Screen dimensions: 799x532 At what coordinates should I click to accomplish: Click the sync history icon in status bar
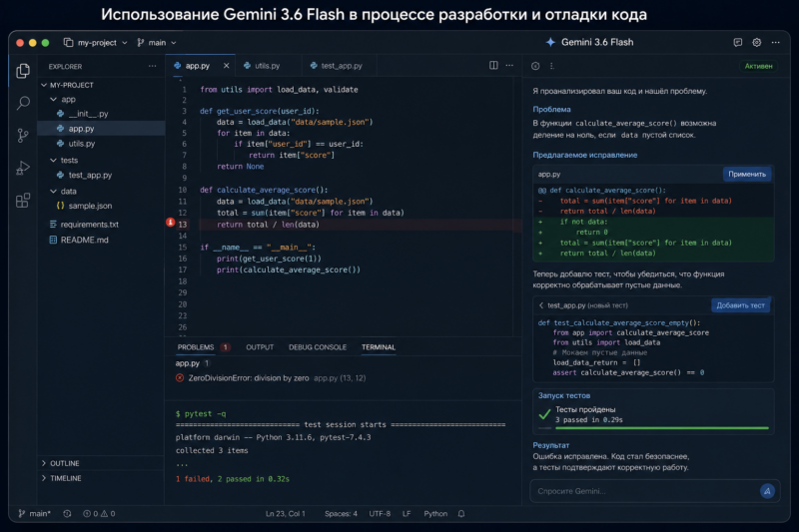[x=67, y=514]
